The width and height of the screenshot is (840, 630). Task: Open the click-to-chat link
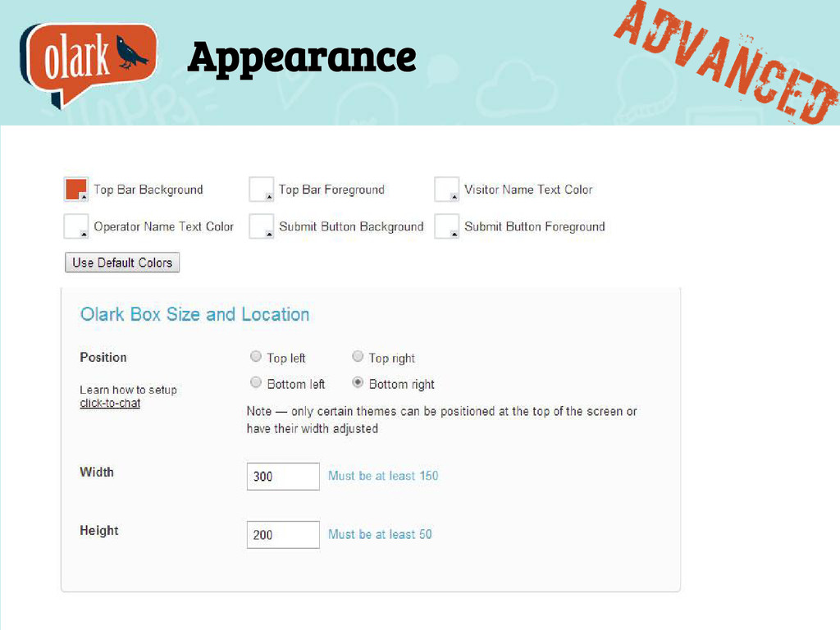point(110,404)
